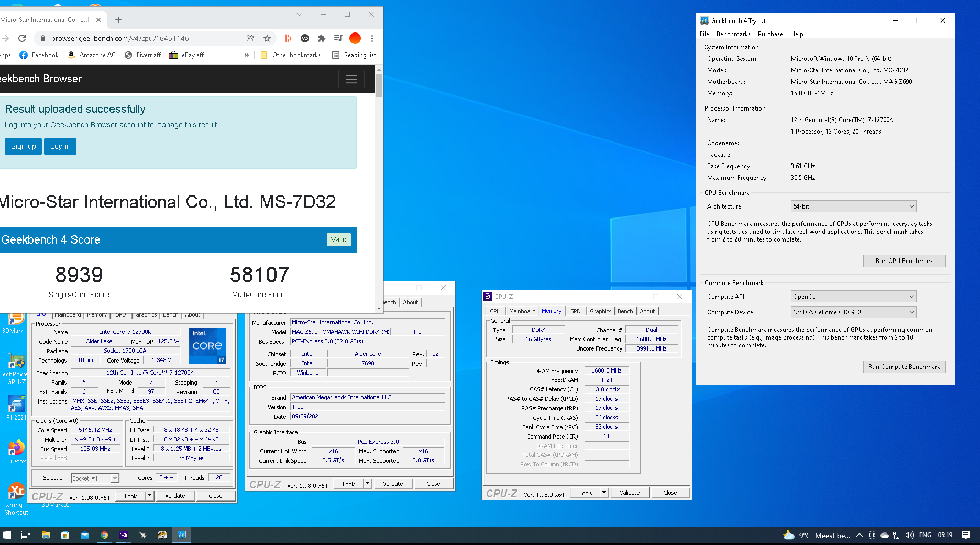Open the Reading list
This screenshot has height=545, width=980.
click(354, 55)
